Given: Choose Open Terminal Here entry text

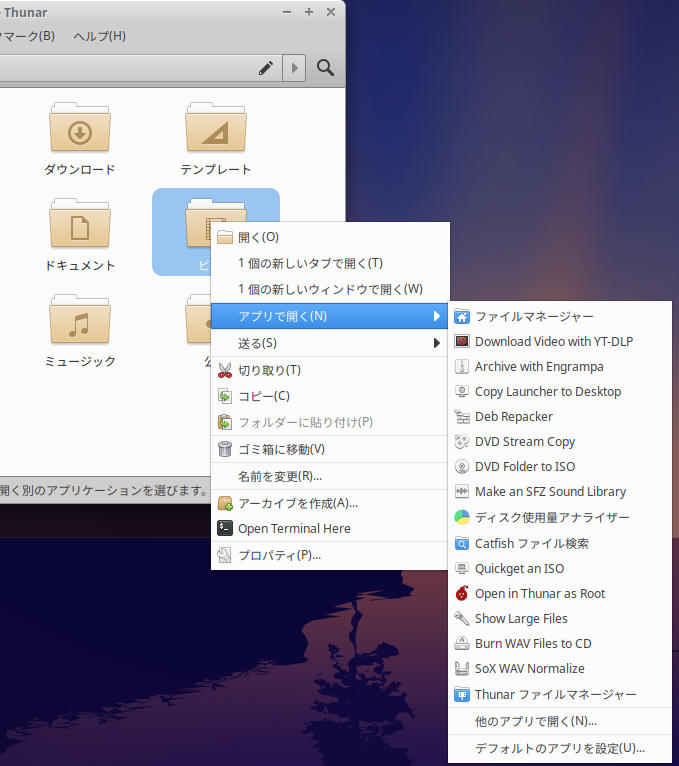Looking at the screenshot, I should [x=294, y=529].
